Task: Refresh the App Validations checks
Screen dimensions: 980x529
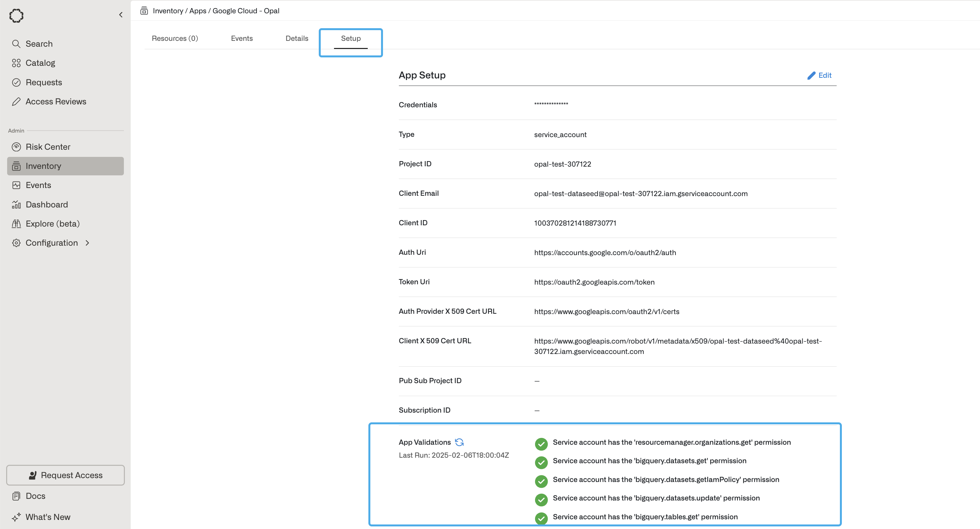Action: point(459,442)
